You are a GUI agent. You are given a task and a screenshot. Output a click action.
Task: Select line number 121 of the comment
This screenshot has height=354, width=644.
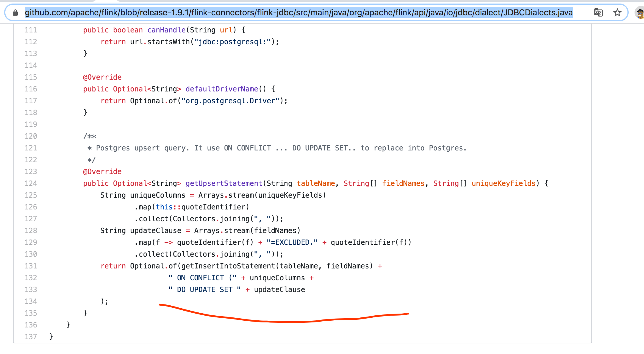31,148
